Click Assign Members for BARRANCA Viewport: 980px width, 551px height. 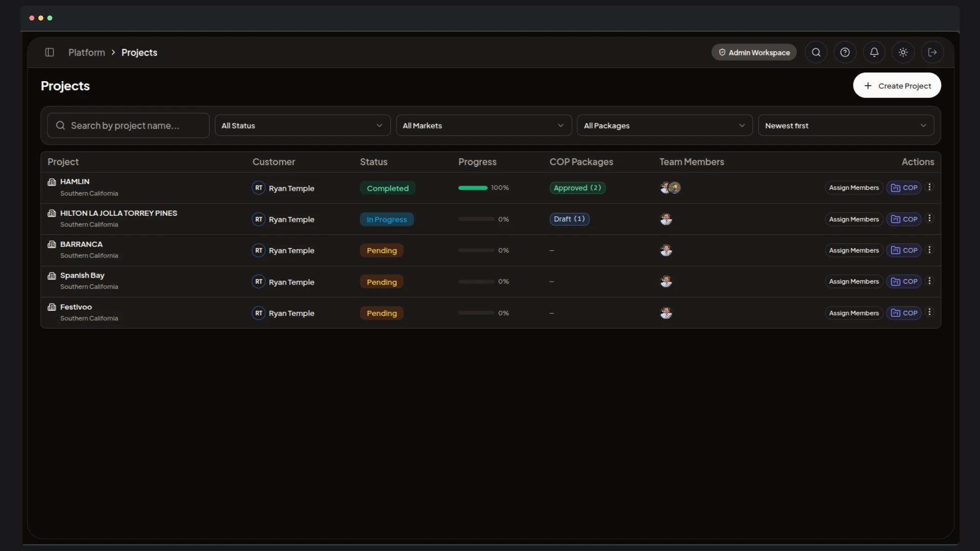pyautogui.click(x=854, y=251)
